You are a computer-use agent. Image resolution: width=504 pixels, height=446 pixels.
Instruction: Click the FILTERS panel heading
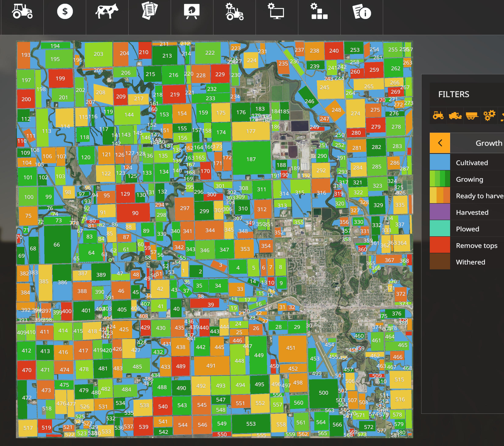(454, 94)
